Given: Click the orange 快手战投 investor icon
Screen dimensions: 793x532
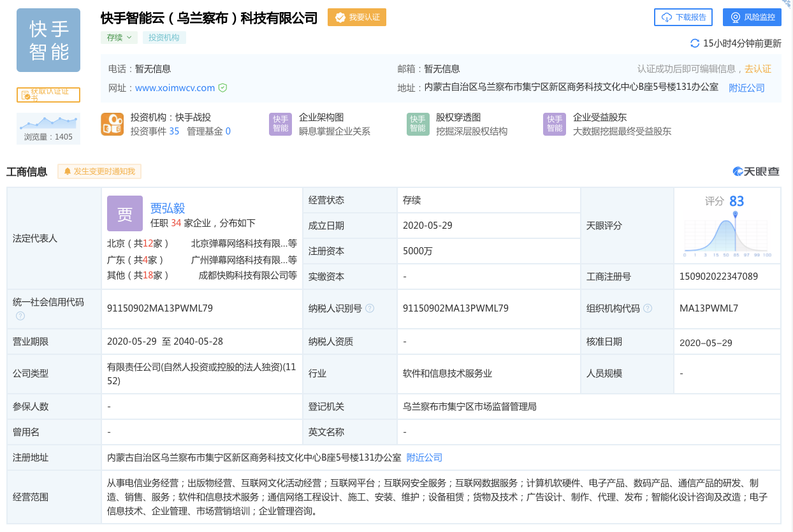Looking at the screenshot, I should tap(113, 124).
